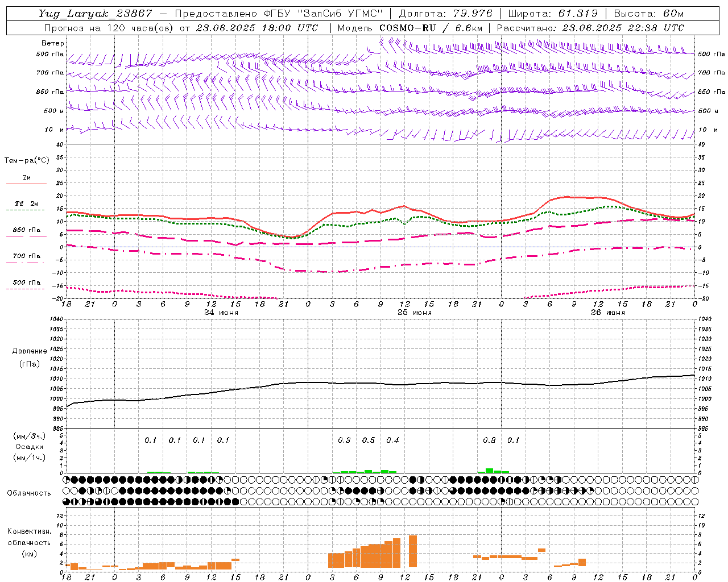This screenshot has width=728, height=582.
Task: Click the Модель COSMO-RU / 6.6км label
Action: [x=410, y=28]
